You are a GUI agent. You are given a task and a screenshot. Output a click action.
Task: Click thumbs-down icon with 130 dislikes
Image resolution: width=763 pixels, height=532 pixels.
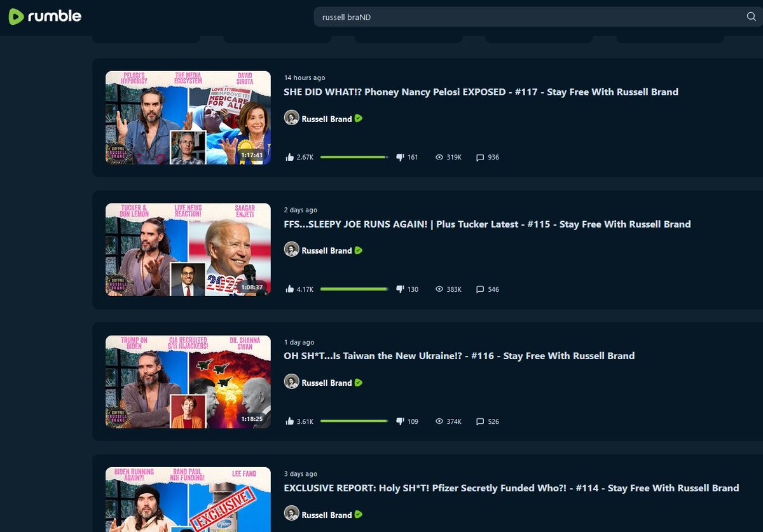(400, 289)
